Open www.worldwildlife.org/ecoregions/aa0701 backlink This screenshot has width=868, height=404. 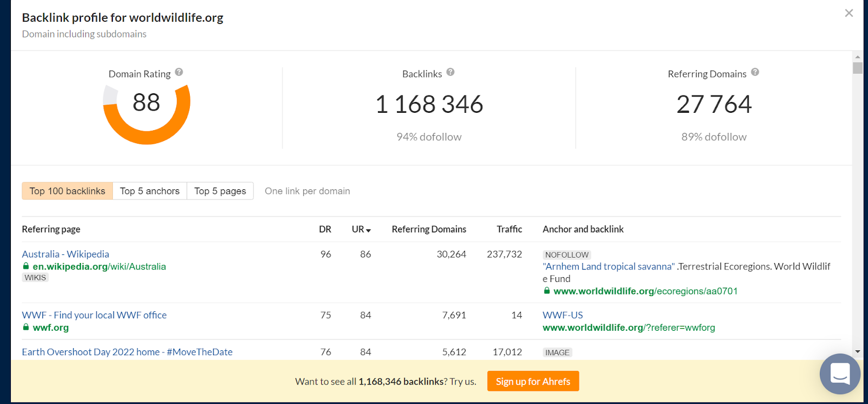(646, 291)
